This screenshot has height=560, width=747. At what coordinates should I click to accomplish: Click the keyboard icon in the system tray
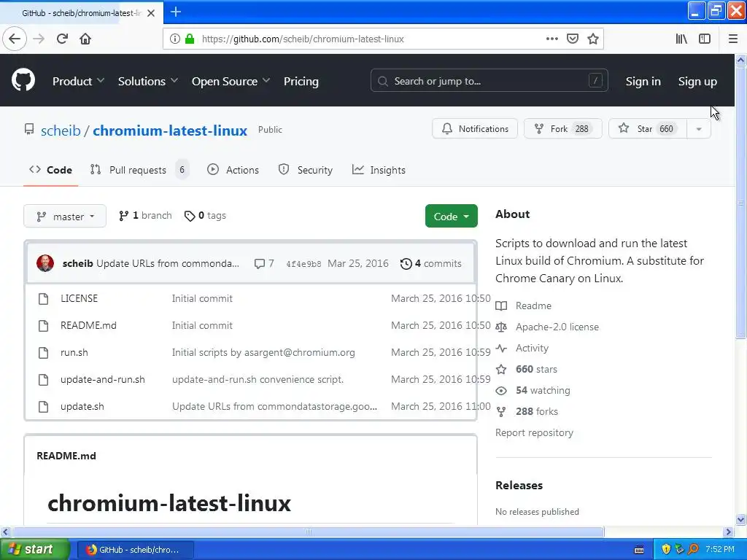(639, 550)
